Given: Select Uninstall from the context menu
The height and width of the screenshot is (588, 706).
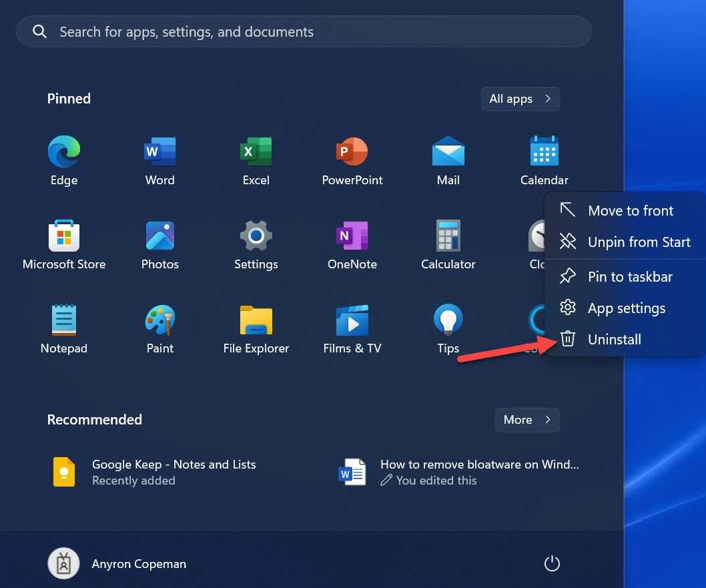Looking at the screenshot, I should (625, 339).
